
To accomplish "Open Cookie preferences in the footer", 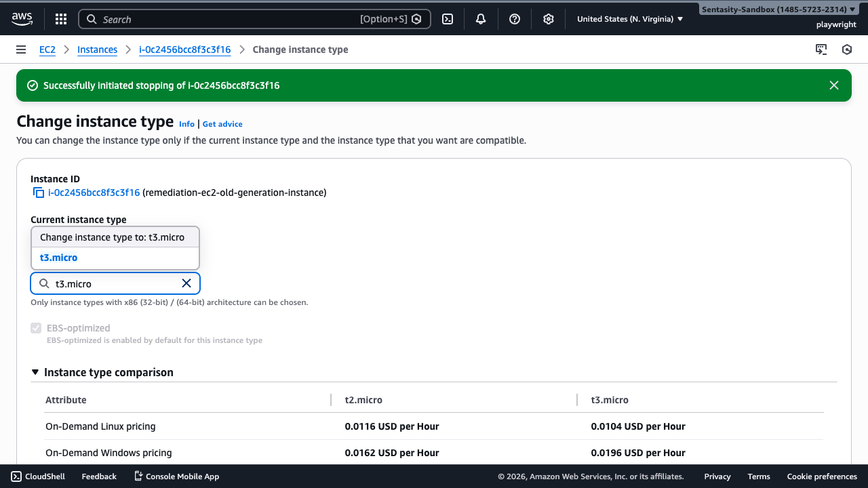I will click(x=822, y=476).
